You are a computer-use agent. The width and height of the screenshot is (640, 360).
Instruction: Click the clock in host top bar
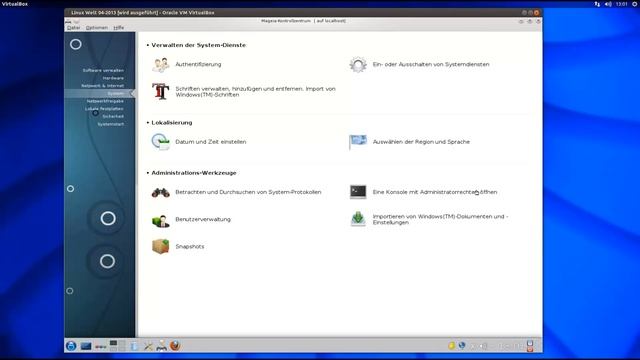622,4
